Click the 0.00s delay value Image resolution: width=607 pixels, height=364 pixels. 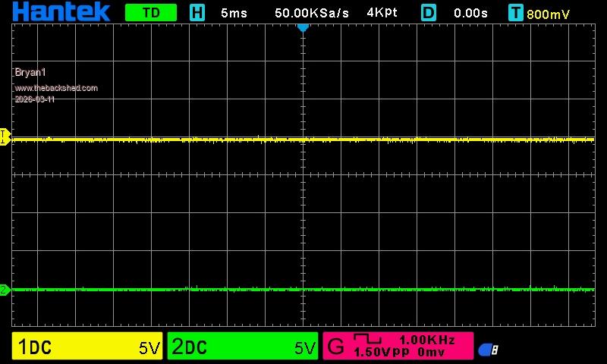470,13
